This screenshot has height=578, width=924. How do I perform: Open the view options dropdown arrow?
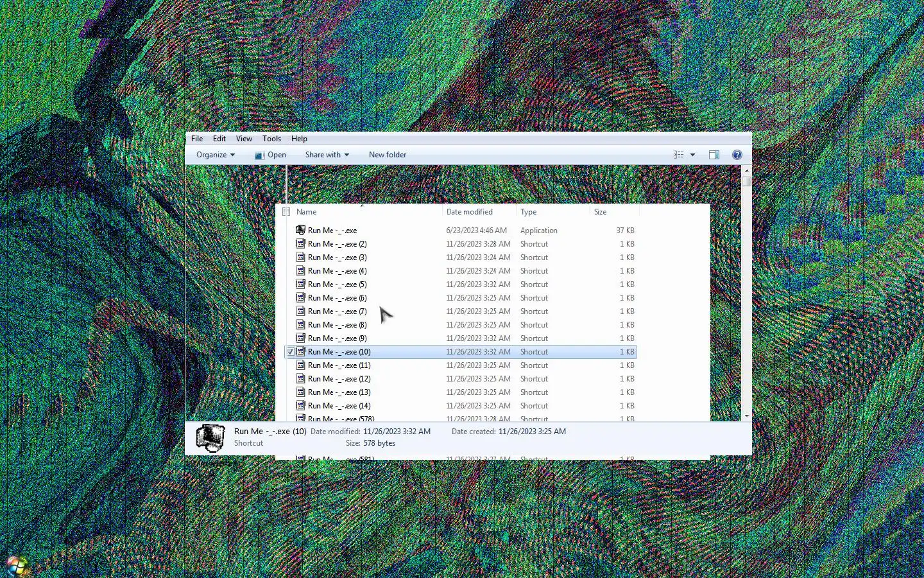pos(692,155)
